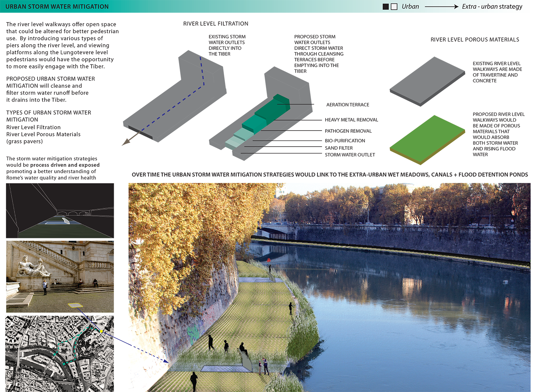The height and width of the screenshot is (392, 535).
Task: Open the black-and-white aerial map of Rome
Action: click(60, 354)
